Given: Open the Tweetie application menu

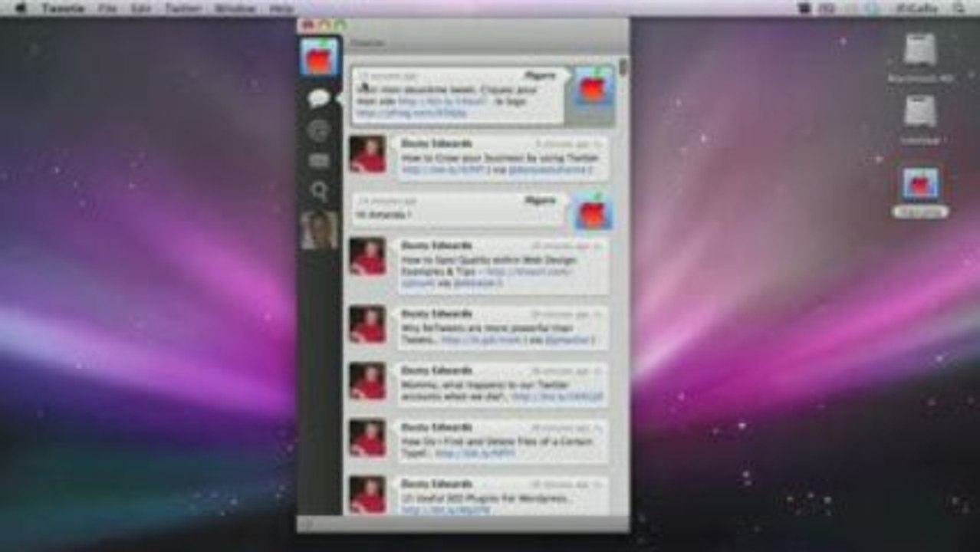Looking at the screenshot, I should 63,8.
